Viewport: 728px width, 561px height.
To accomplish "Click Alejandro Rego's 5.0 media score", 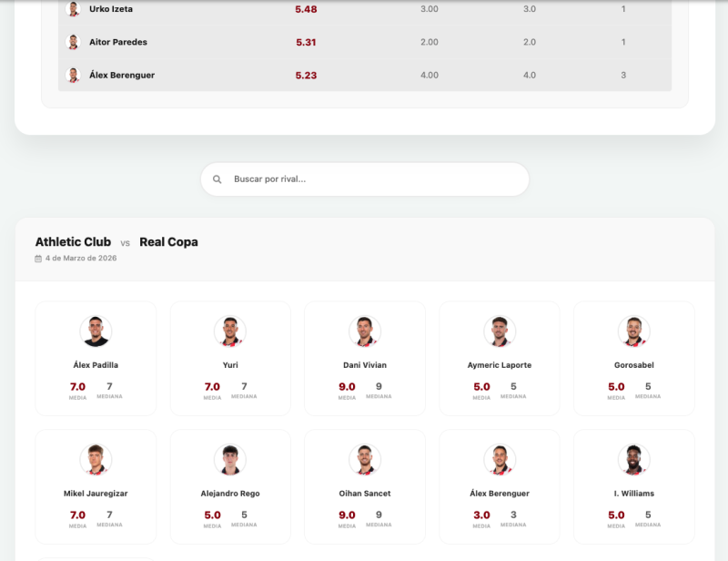I will (212, 515).
